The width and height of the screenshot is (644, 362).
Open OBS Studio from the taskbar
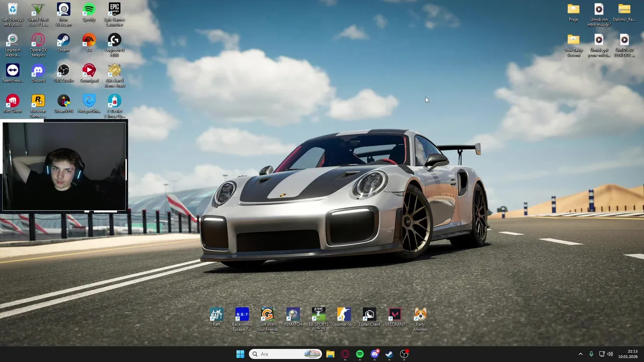[x=404, y=354]
